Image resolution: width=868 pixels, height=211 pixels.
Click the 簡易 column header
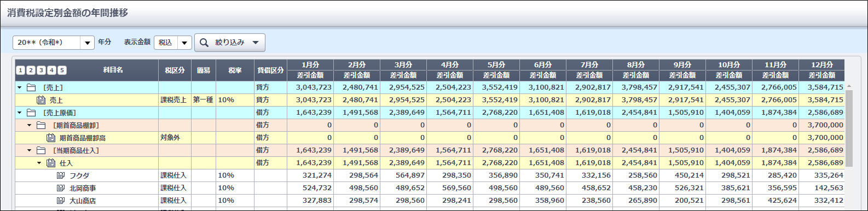click(x=204, y=70)
